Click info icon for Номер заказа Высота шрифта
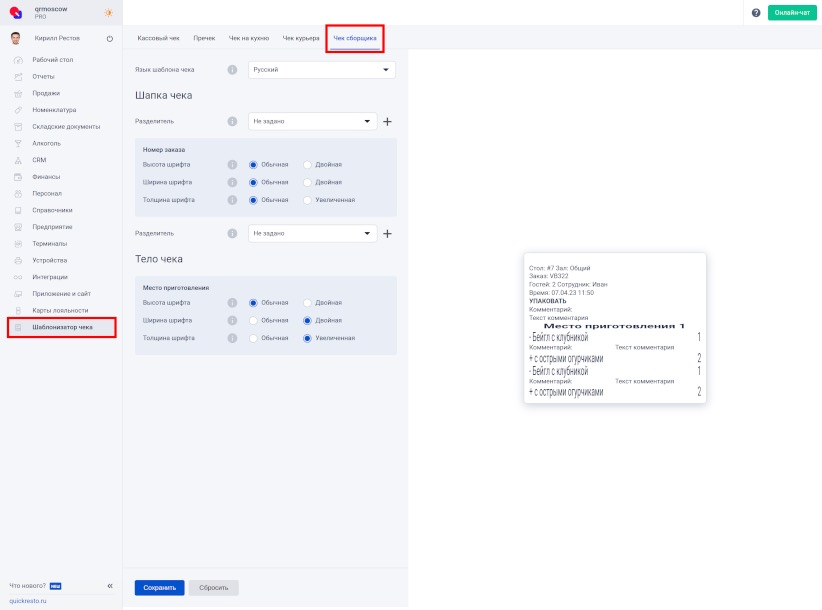822x610 pixels. pyautogui.click(x=232, y=165)
